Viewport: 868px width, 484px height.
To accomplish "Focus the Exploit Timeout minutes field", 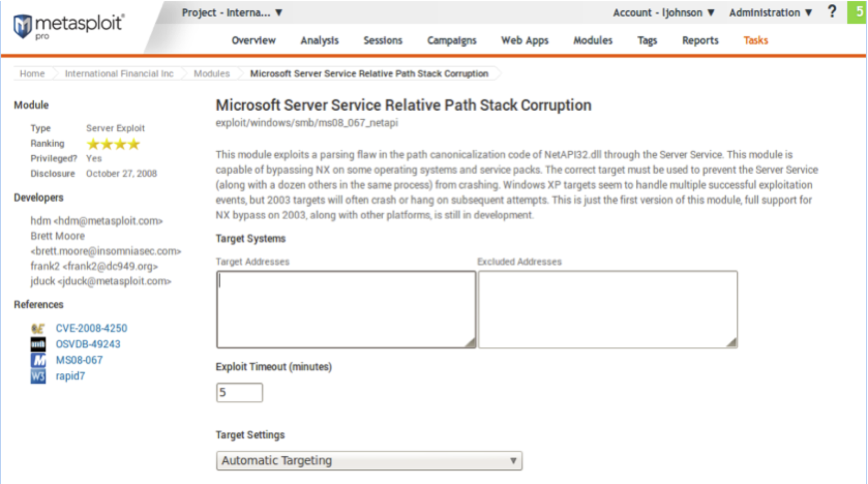I will tap(239, 392).
